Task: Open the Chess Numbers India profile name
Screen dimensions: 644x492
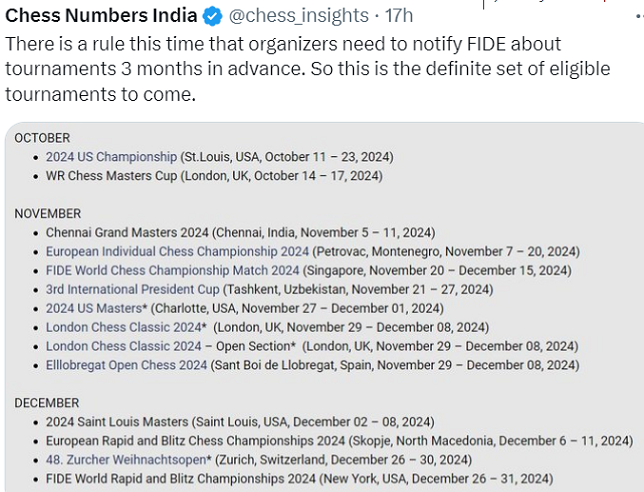Action: pos(101,16)
